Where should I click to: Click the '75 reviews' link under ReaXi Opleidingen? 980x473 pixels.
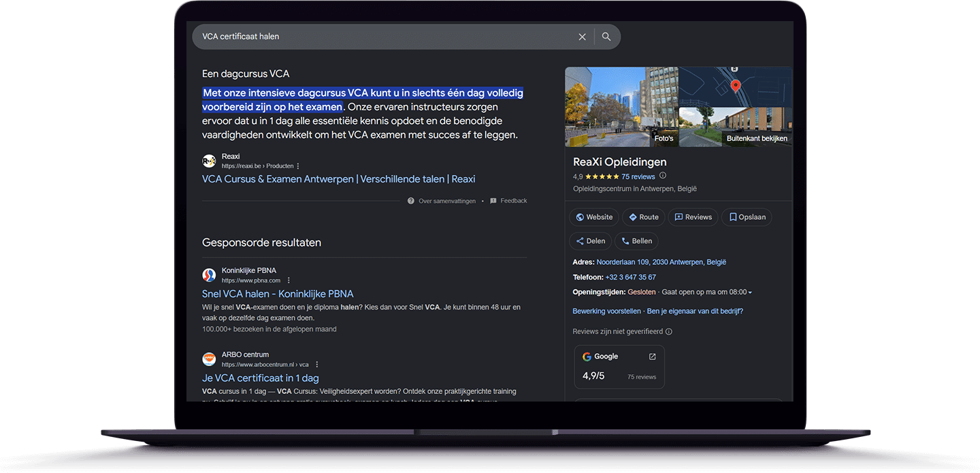tap(638, 177)
